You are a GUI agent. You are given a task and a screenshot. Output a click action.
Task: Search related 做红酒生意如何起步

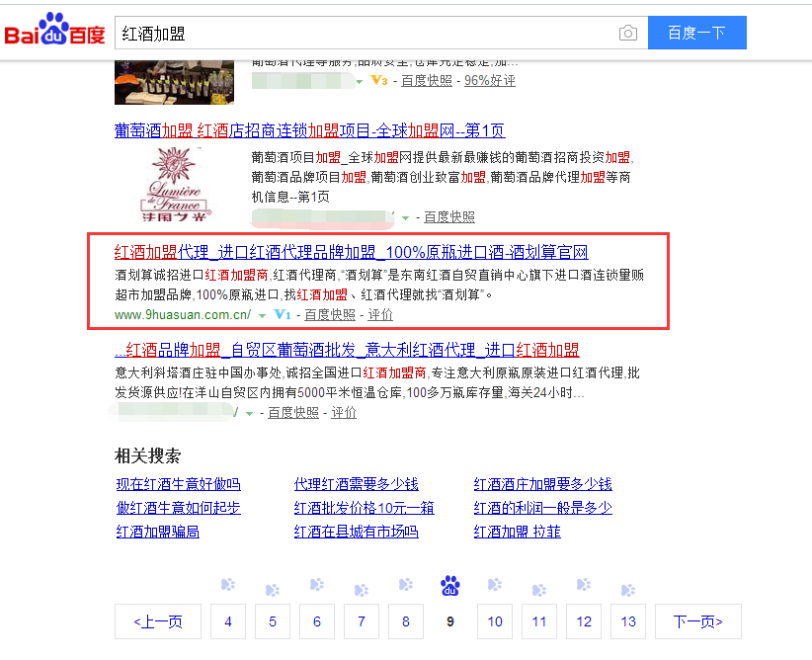[178, 508]
